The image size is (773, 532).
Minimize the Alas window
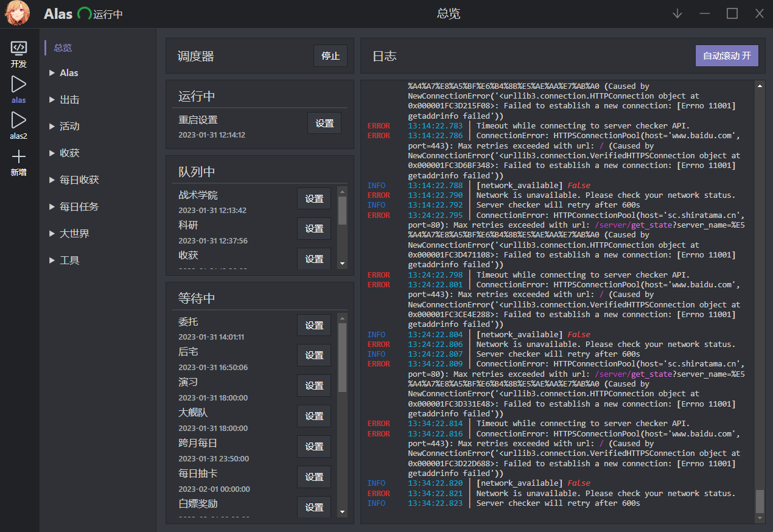(x=705, y=13)
